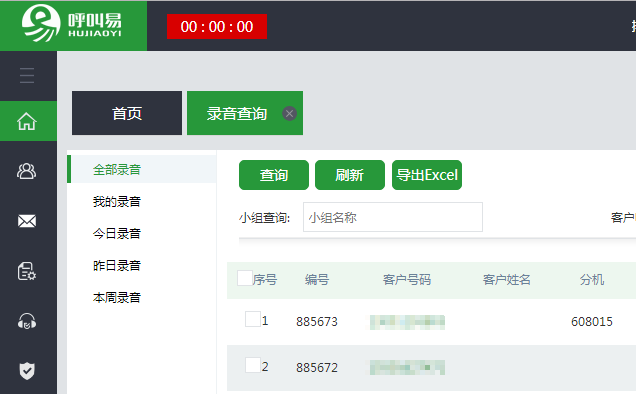The image size is (636, 394).
Task: Select 今日录音 in the left list
Action: 117,233
